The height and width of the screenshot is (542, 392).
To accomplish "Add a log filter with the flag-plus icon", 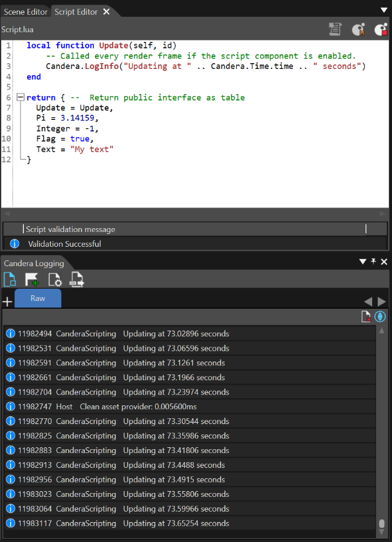I will [x=32, y=279].
